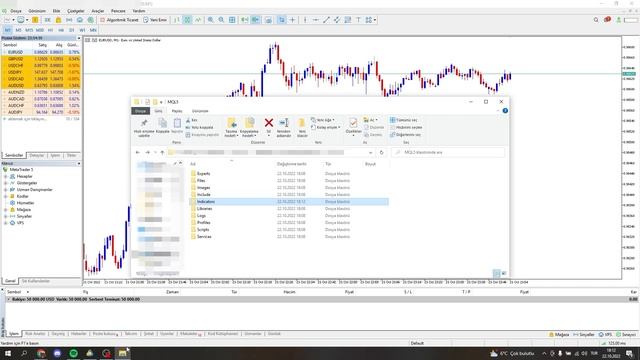The width and height of the screenshot is (640, 360).
Task: Switch chart to H4 timeframe
Action: [61, 30]
